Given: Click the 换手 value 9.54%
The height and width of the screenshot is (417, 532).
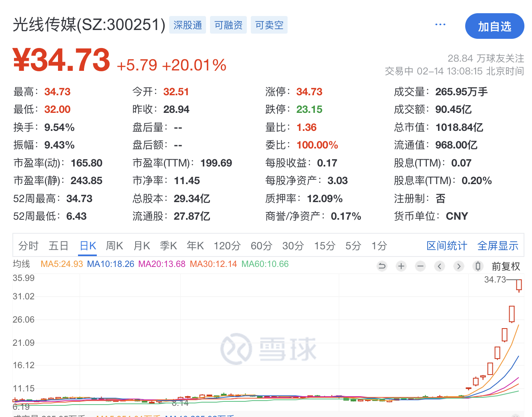Looking at the screenshot, I should click(x=60, y=127).
